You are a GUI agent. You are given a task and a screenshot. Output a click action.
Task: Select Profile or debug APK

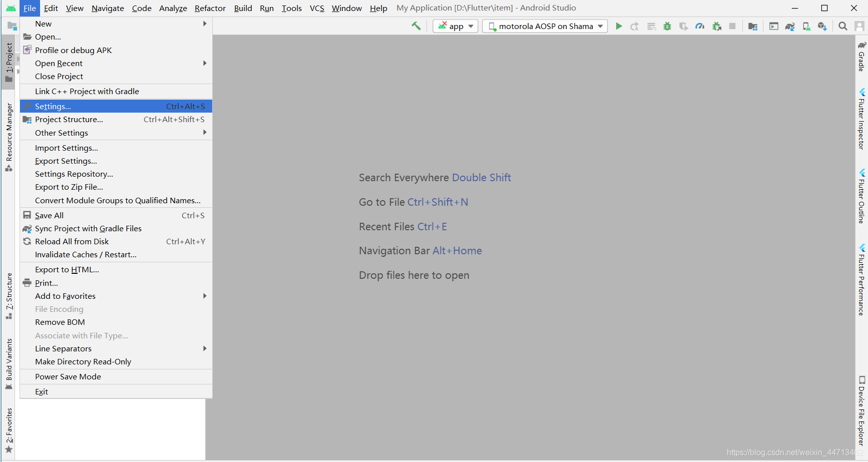point(116,50)
